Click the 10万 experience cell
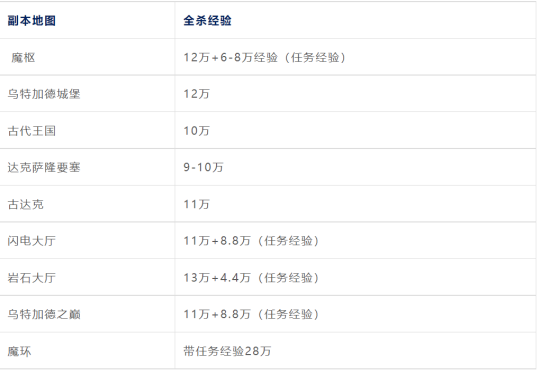Viewport: 540px width, 372px height. point(196,131)
